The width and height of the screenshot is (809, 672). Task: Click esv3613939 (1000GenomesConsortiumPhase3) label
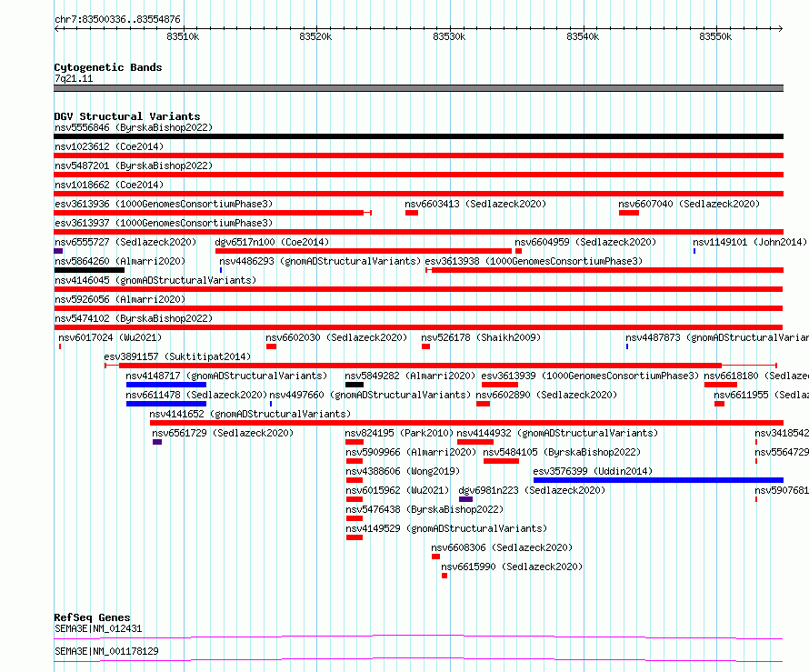tap(590, 376)
